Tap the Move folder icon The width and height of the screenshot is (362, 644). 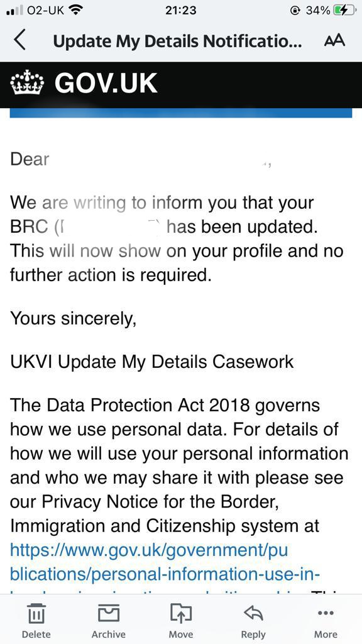pyautogui.click(x=181, y=613)
